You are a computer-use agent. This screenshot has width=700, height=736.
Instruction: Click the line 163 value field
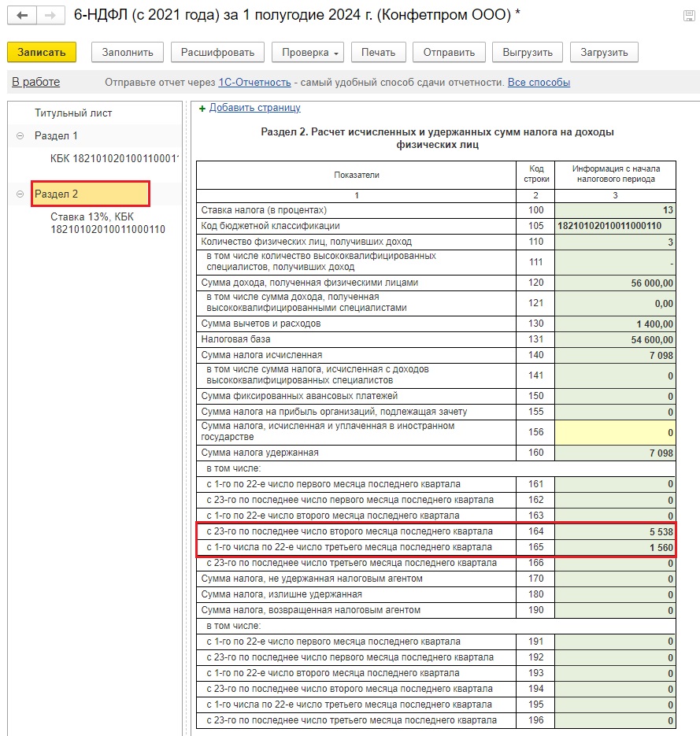[615, 516]
